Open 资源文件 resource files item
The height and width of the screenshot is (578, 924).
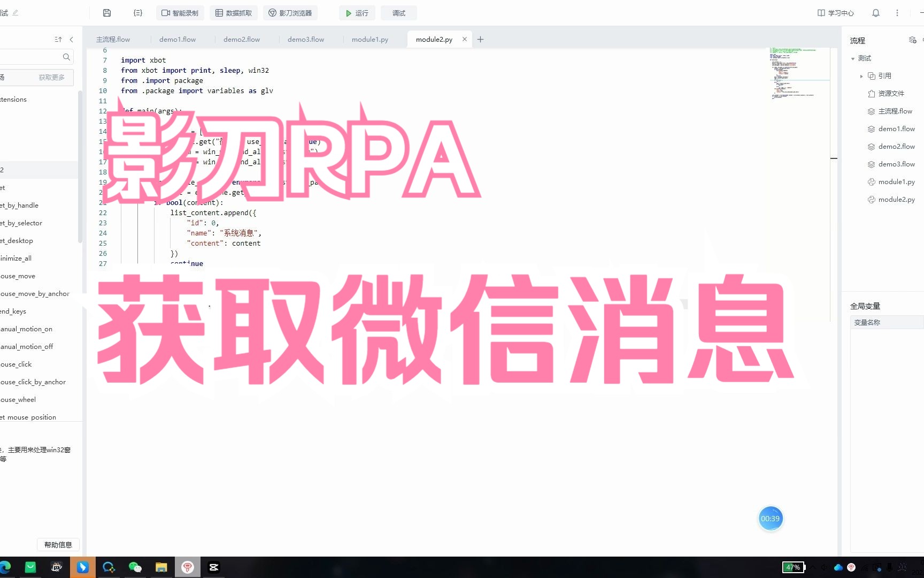click(x=886, y=93)
